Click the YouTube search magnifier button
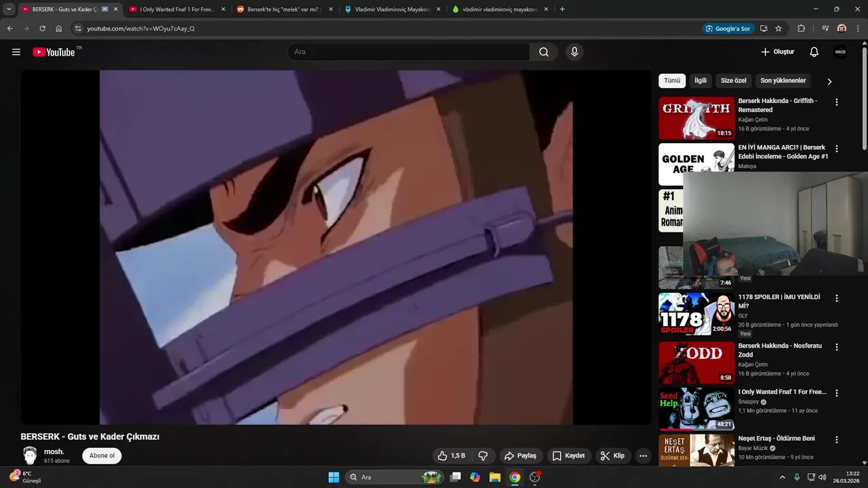This screenshot has height=488, width=868. click(x=544, y=52)
